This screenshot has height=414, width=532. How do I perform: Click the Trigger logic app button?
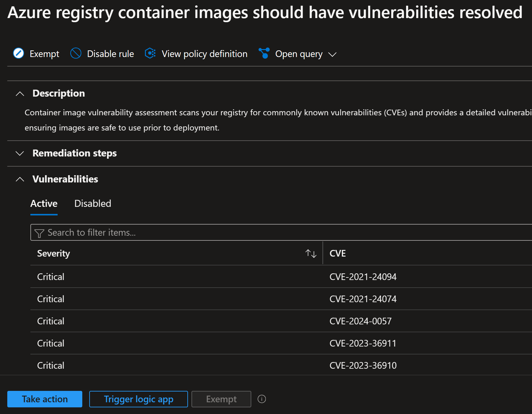pyautogui.click(x=139, y=399)
